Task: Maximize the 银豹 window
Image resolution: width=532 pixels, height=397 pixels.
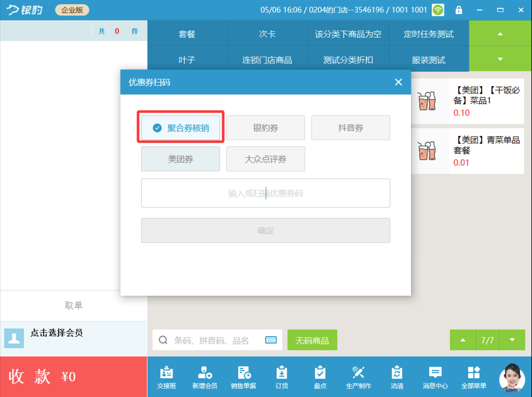Action: [x=500, y=10]
